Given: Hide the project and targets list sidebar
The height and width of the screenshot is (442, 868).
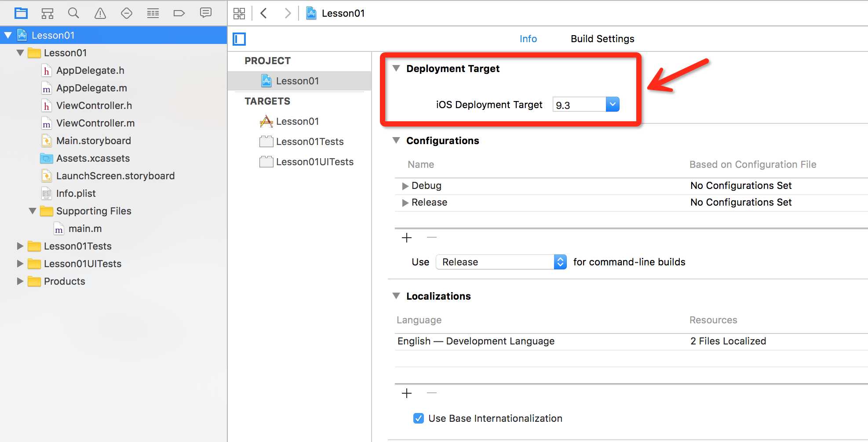Looking at the screenshot, I should [x=239, y=39].
